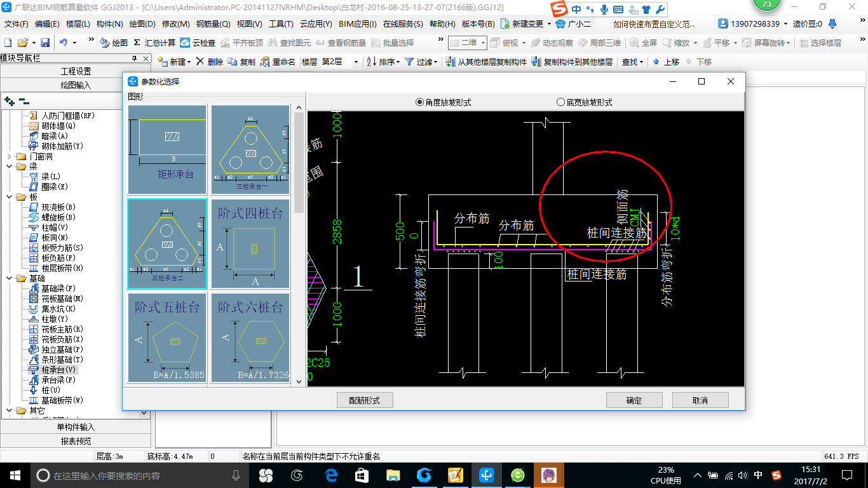This screenshot has width=868, height=488.
Task: Click 批量选择 tool
Action: 393,43
